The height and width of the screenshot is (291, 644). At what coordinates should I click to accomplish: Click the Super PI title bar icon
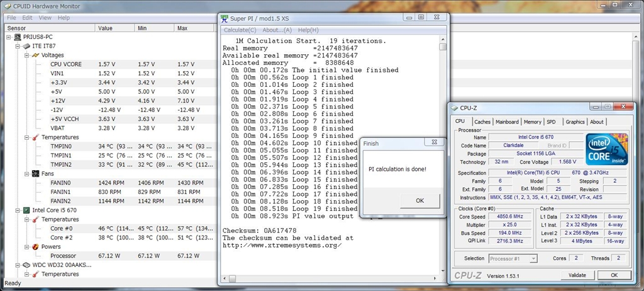(x=225, y=18)
